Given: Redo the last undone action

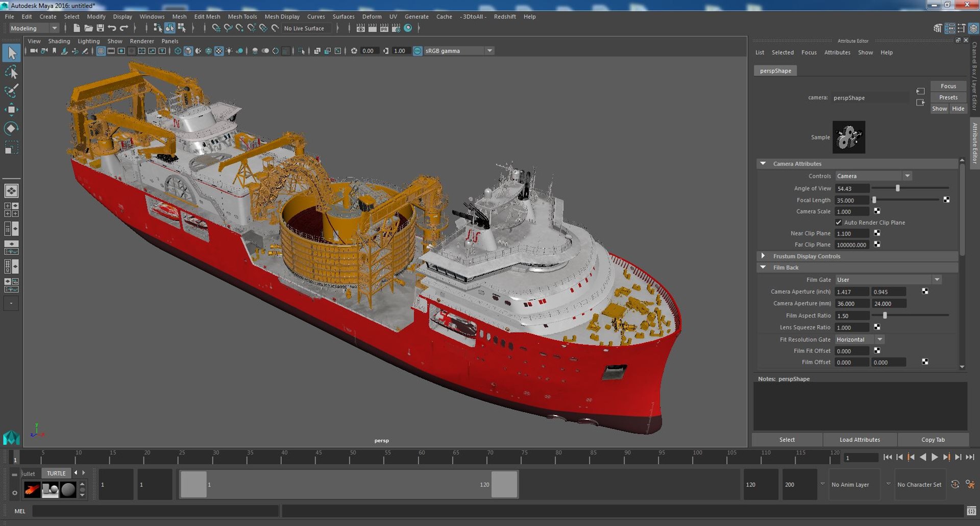Looking at the screenshot, I should 124,28.
